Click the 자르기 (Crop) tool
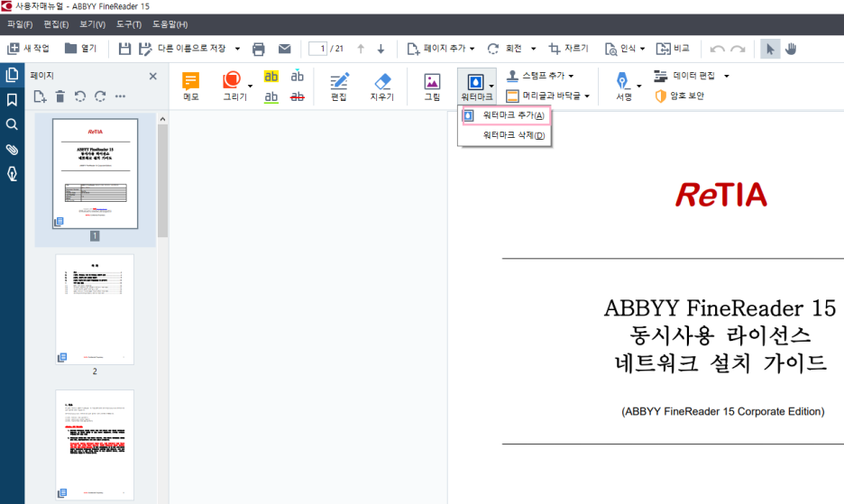Viewport: 844px width, 504px height. tap(568, 49)
